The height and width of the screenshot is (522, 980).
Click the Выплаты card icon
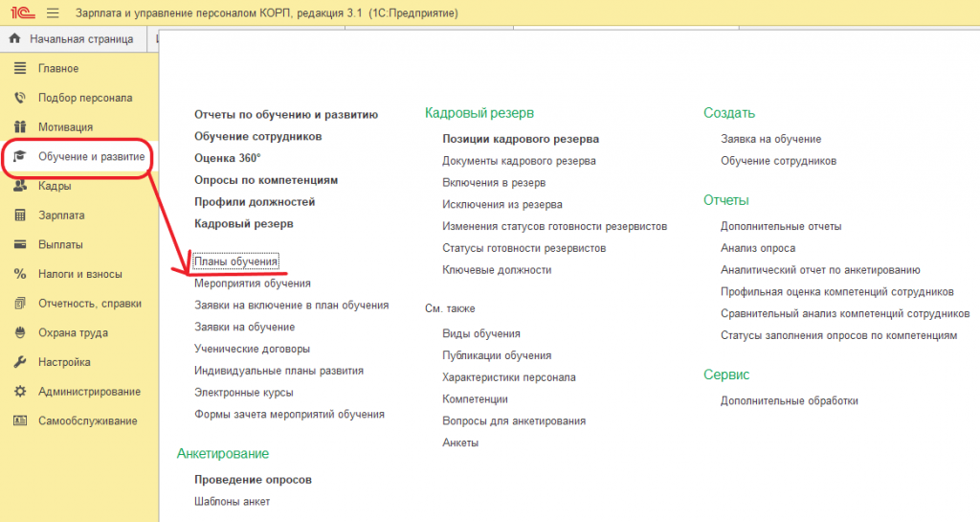20,244
